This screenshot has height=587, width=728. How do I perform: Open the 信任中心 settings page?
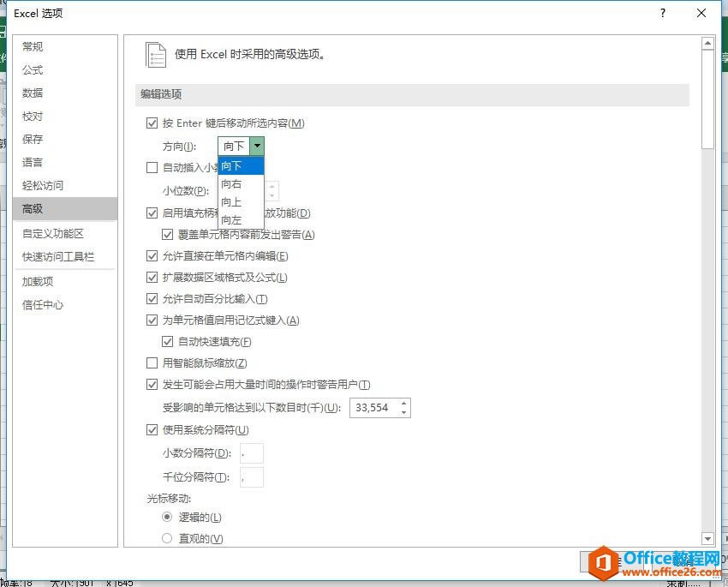click(37, 303)
